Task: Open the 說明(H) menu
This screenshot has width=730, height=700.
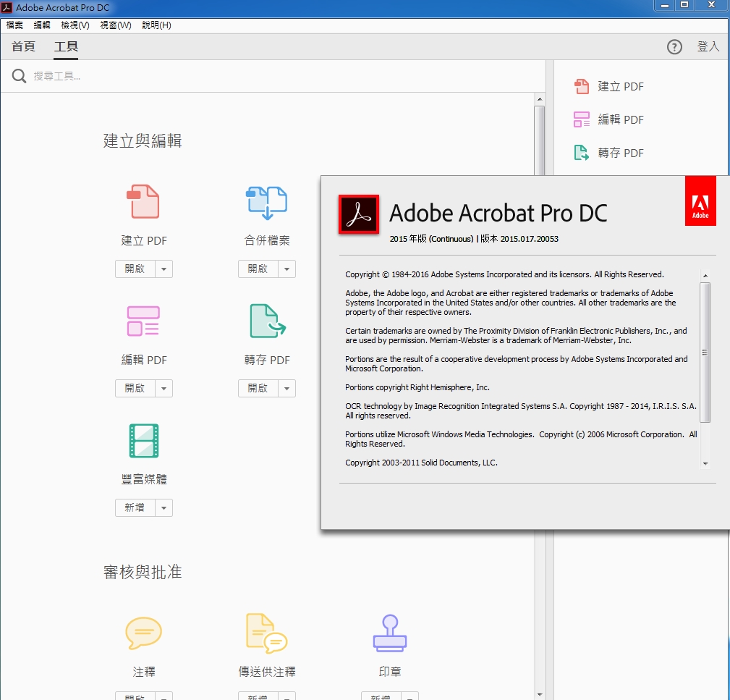Action: (x=156, y=25)
